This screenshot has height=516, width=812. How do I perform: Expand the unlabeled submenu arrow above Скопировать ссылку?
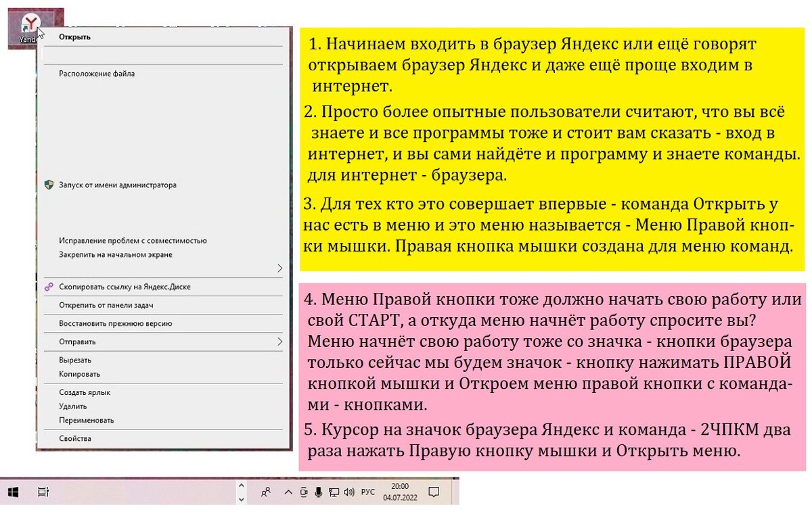(x=279, y=268)
